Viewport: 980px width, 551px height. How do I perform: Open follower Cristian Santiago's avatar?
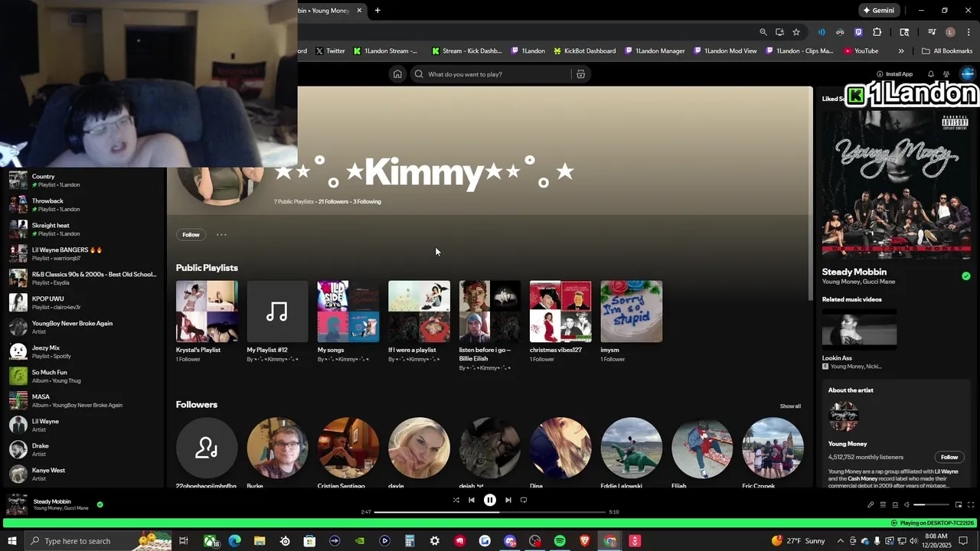coord(348,448)
